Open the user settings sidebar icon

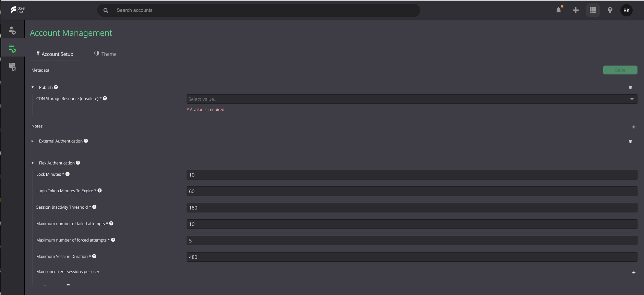click(13, 31)
